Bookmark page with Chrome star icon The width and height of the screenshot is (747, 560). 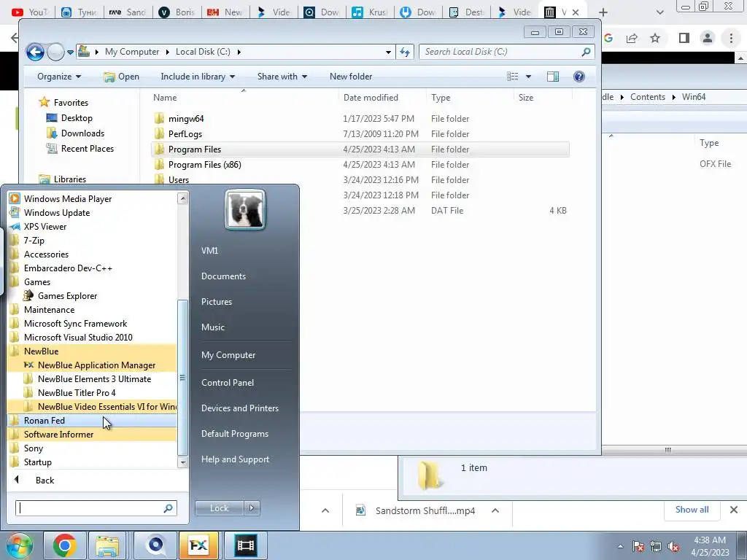pos(655,38)
